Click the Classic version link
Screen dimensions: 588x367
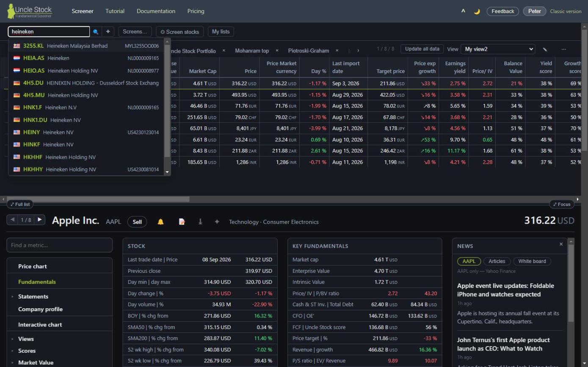[566, 11]
